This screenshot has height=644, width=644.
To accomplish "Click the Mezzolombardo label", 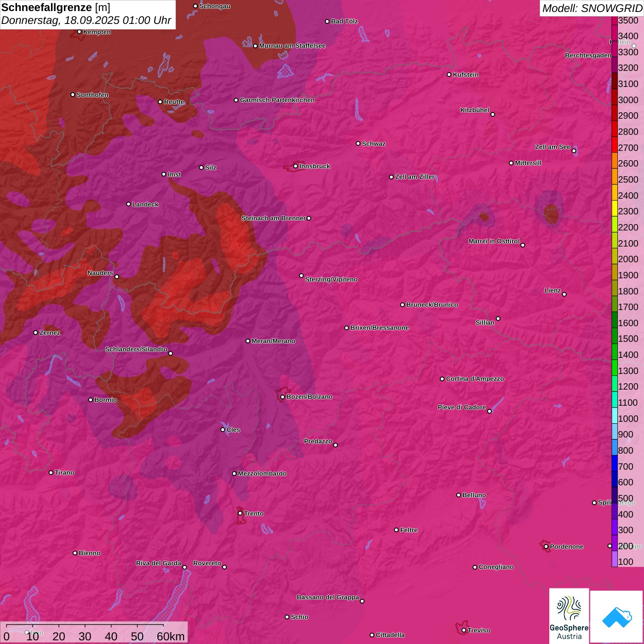I will [262, 473].
